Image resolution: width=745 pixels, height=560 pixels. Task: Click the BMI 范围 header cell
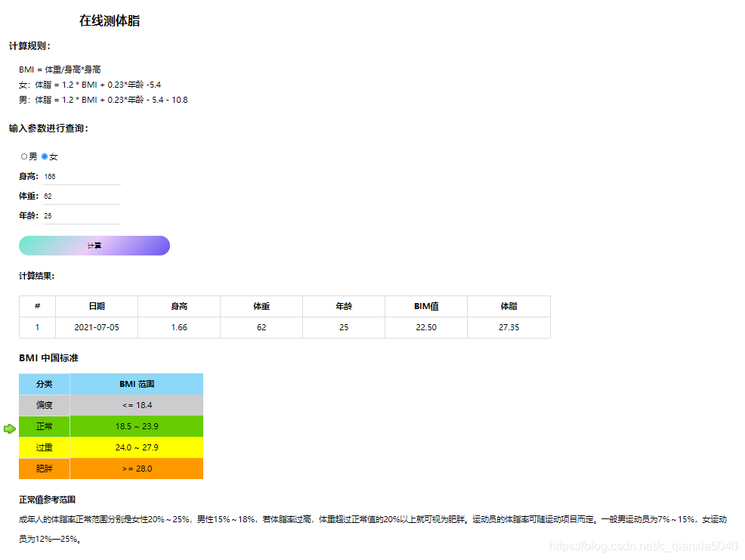point(137,384)
